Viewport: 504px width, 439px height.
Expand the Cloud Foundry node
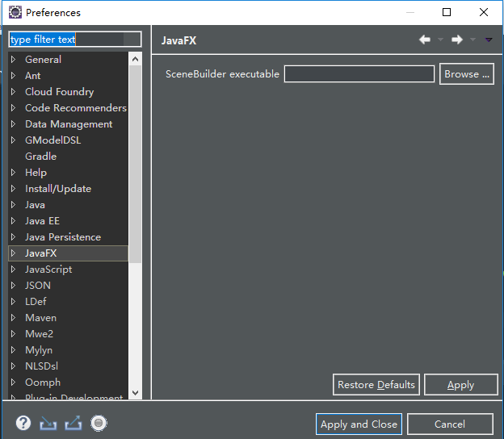coord(13,91)
